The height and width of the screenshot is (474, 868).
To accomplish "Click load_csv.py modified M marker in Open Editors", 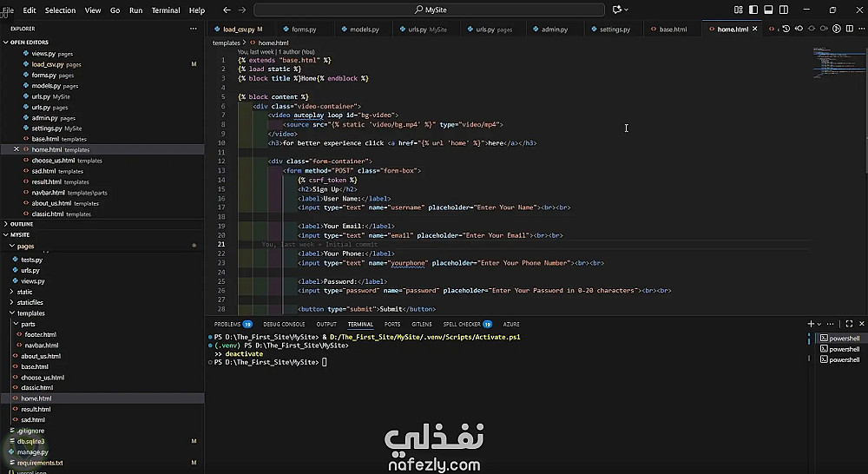I will (194, 64).
